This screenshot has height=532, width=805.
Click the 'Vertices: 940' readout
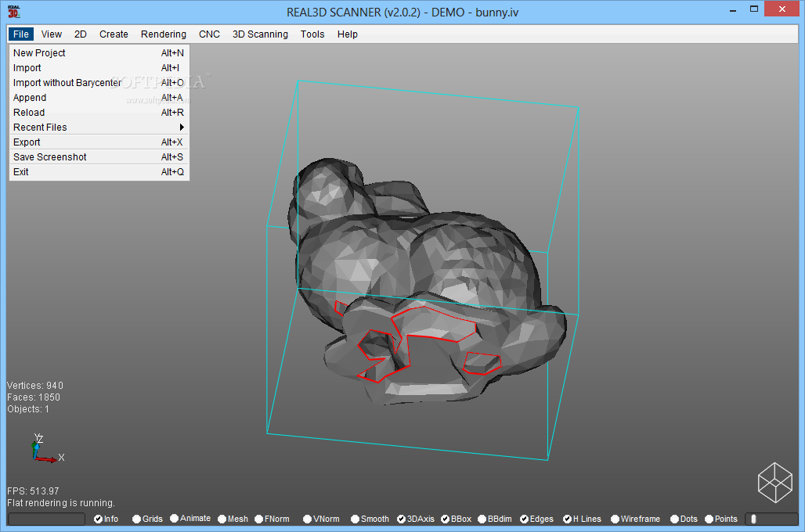[x=35, y=385]
